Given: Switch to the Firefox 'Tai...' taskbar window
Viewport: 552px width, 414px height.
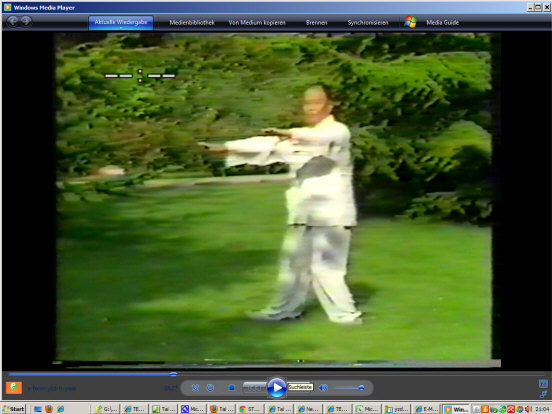Looking at the screenshot, I should click(221, 409).
